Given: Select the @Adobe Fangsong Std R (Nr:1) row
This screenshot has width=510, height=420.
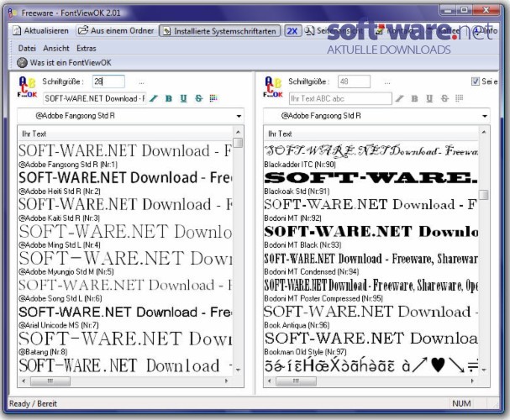Looking at the screenshot, I should [125, 156].
